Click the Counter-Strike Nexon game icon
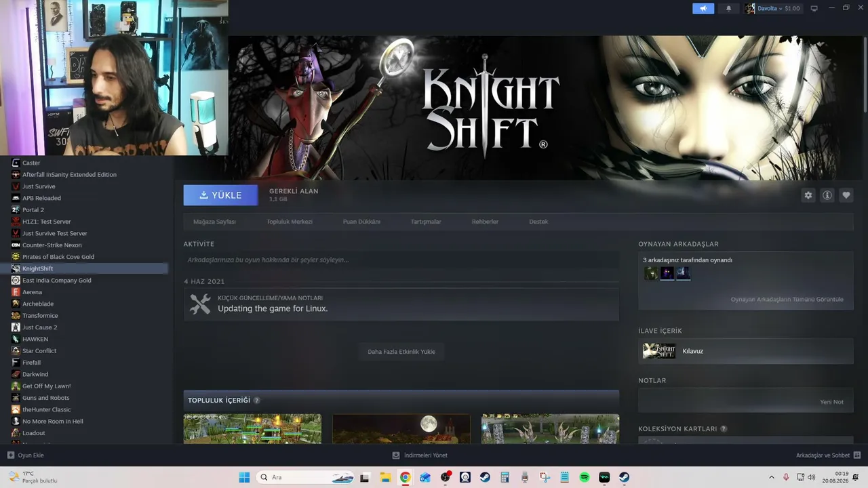The image size is (868, 488). point(16,245)
